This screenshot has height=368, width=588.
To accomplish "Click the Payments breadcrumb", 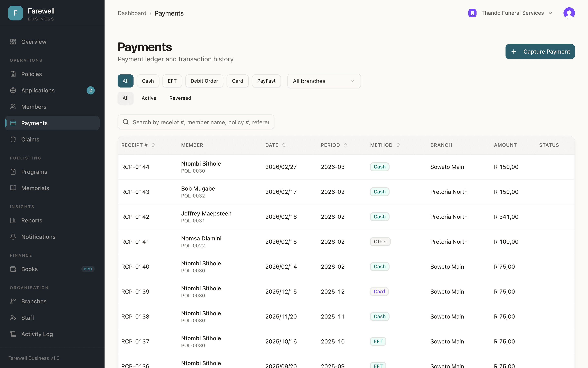I will (x=169, y=13).
